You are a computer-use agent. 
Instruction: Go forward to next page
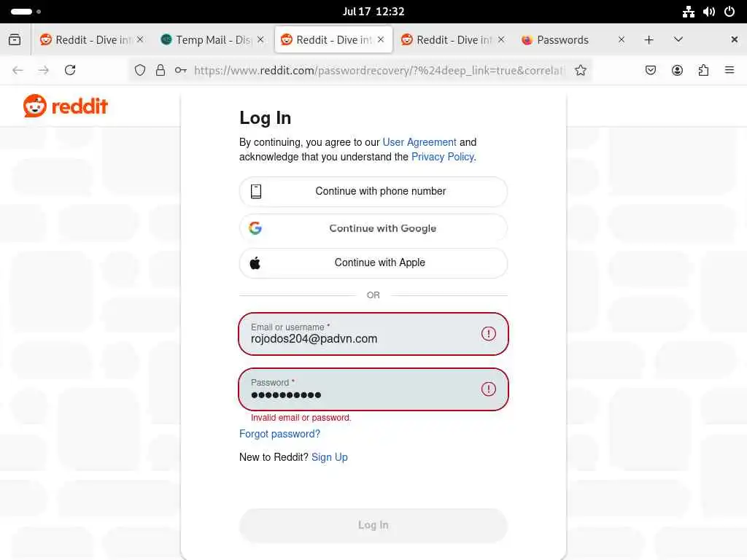[x=43, y=71]
